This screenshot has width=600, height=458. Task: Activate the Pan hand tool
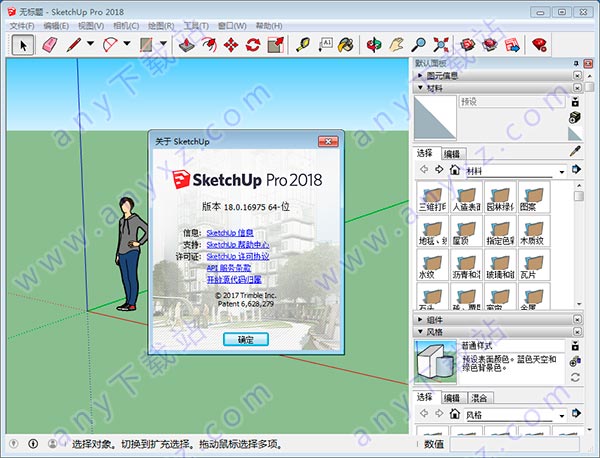pyautogui.click(x=396, y=45)
